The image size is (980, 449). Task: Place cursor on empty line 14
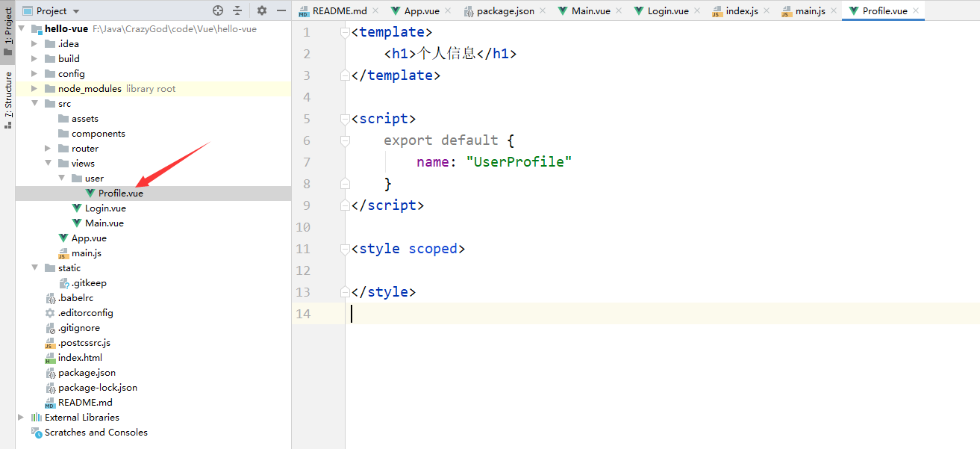(x=664, y=314)
